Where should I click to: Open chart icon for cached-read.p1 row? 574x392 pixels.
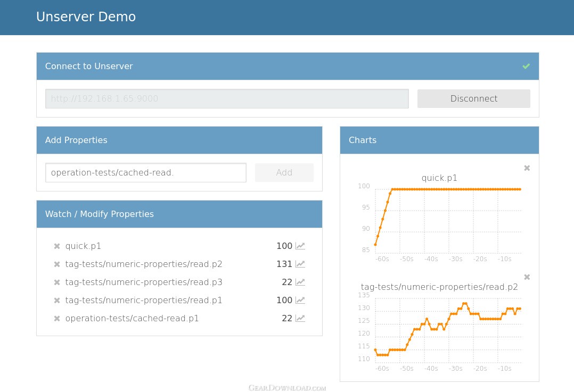click(300, 318)
